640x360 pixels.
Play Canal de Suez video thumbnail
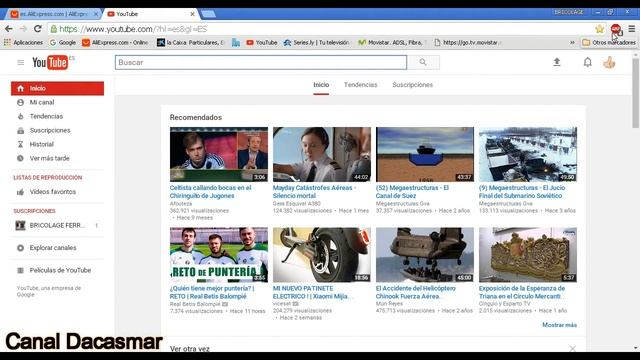pyautogui.click(x=425, y=154)
